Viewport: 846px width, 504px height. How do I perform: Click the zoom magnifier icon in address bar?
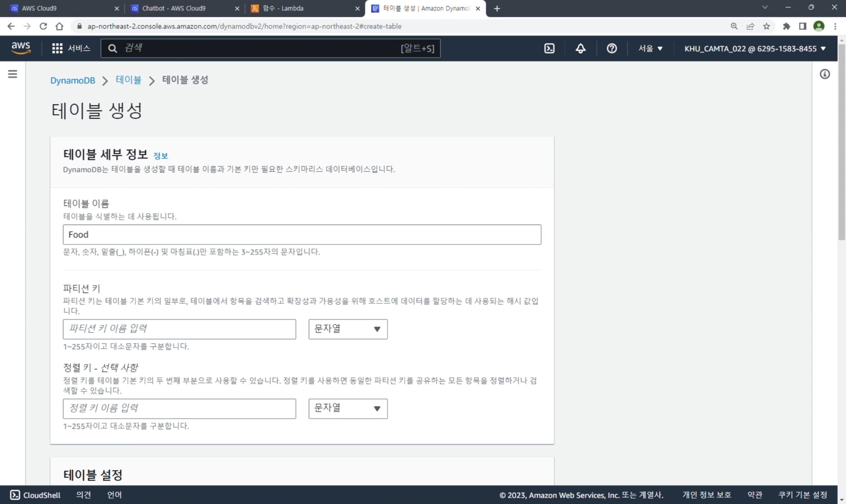click(x=734, y=26)
